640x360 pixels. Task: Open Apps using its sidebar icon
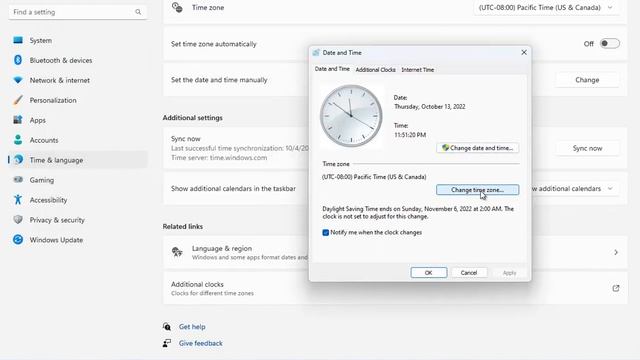(18, 120)
